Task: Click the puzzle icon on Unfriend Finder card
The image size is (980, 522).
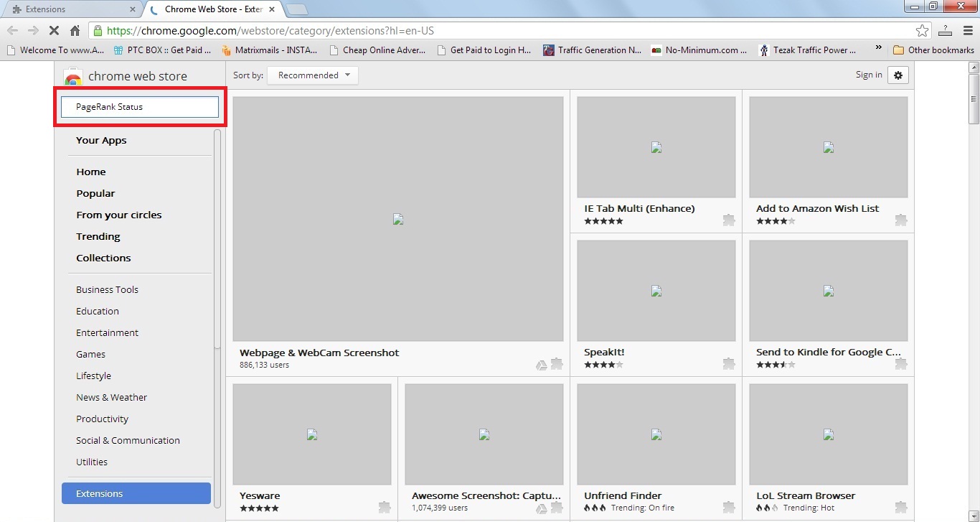Action: (729, 508)
